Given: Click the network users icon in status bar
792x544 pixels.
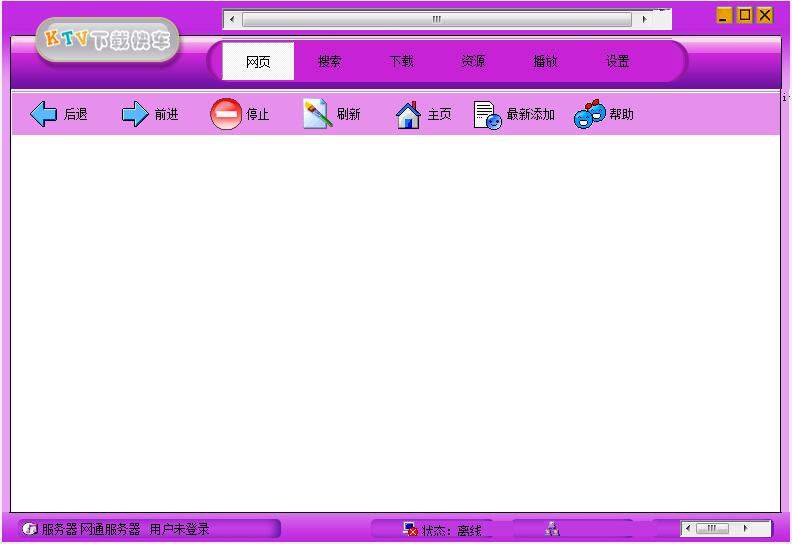Looking at the screenshot, I should (553, 529).
